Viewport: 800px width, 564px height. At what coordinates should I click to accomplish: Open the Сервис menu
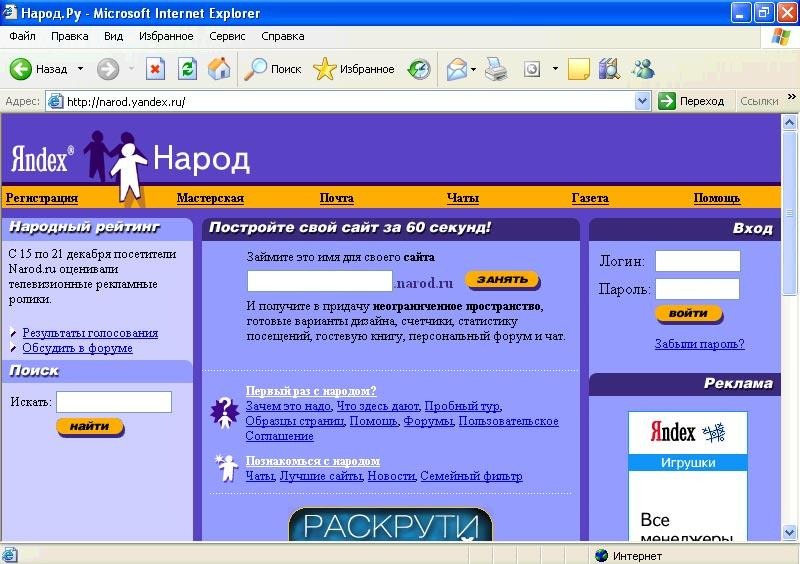[227, 36]
